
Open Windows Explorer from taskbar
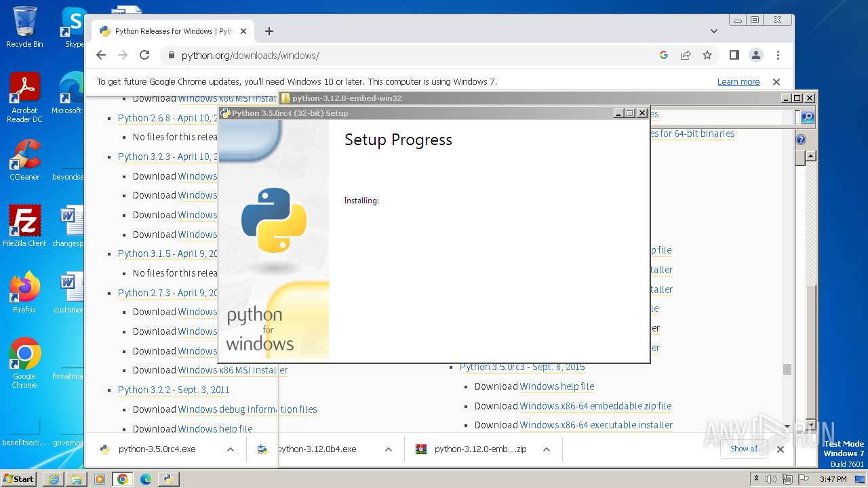pos(77,479)
